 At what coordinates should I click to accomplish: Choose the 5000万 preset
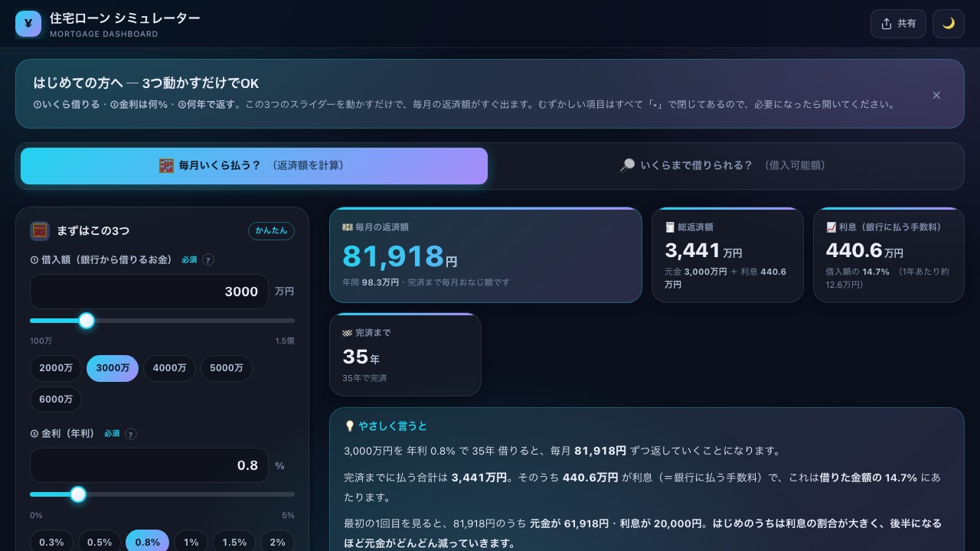[227, 368]
